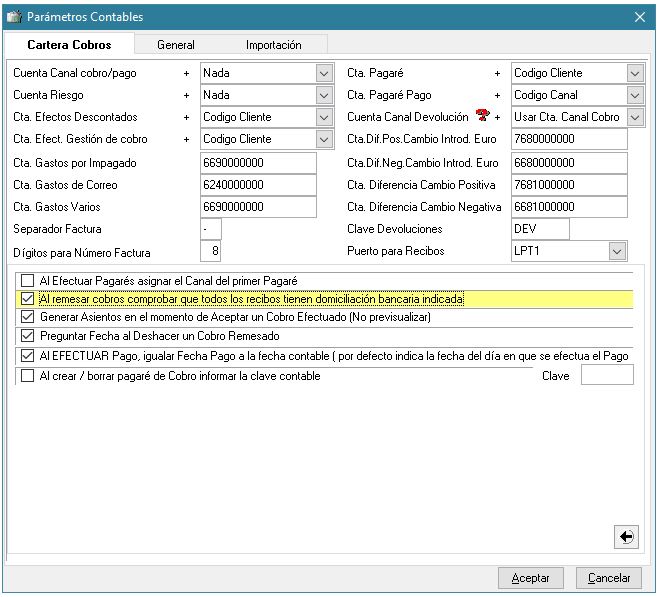Expand Cuenta Canal Devolución dropdown
Viewport: 660px width, 597px height.
pos(635,117)
